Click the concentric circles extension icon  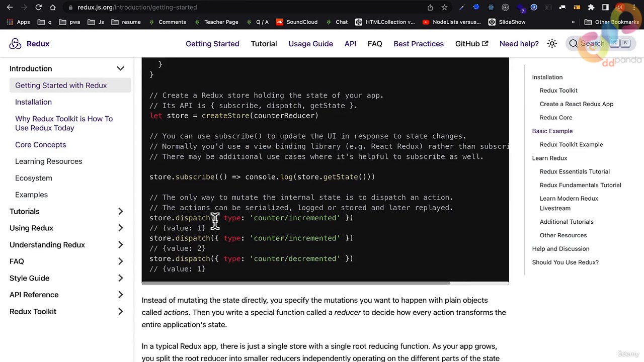pos(505,8)
